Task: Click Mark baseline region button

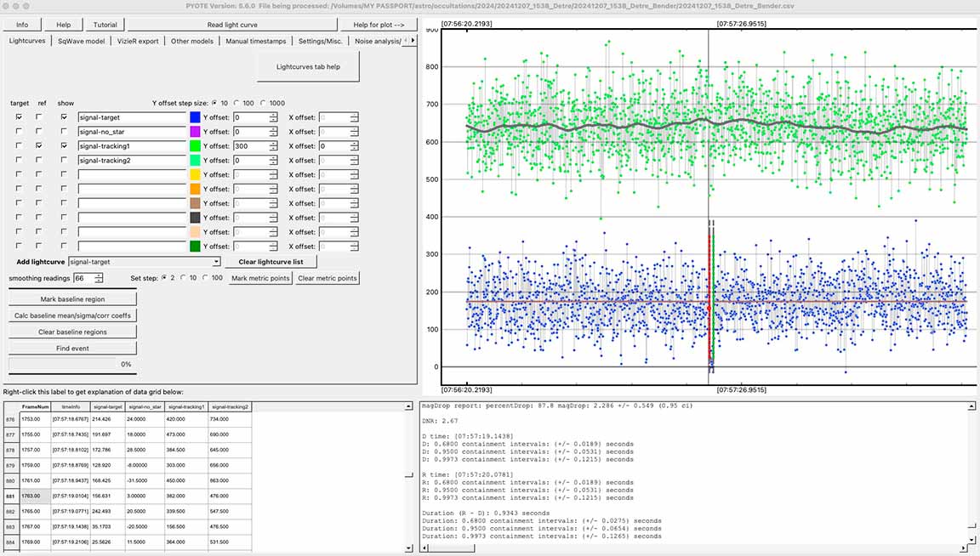Action: coord(72,299)
